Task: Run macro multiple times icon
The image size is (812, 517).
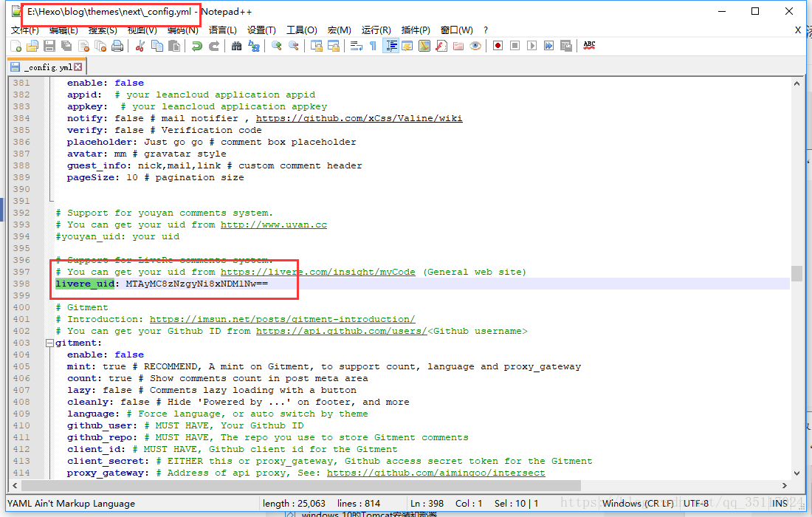Action: [x=549, y=46]
